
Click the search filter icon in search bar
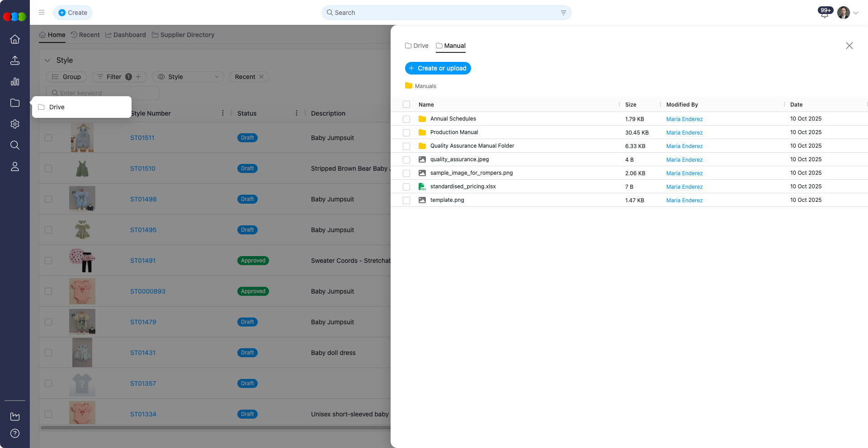(563, 13)
